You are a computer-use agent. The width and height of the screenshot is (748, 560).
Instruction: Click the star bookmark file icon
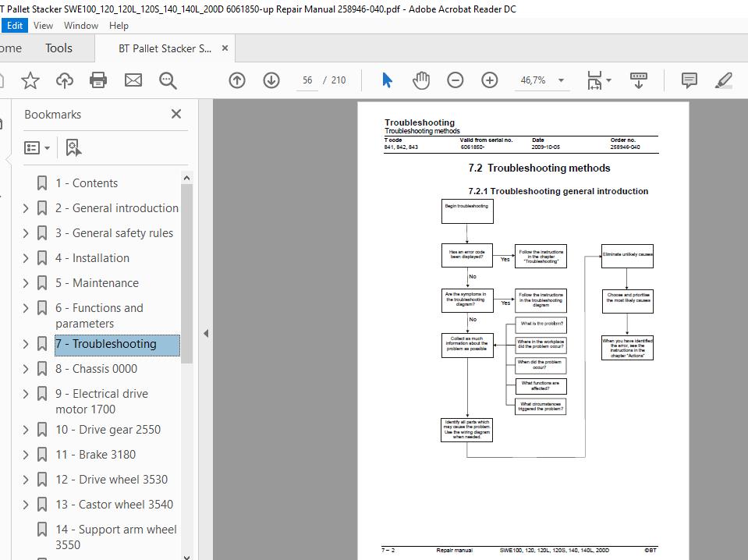pos(30,80)
